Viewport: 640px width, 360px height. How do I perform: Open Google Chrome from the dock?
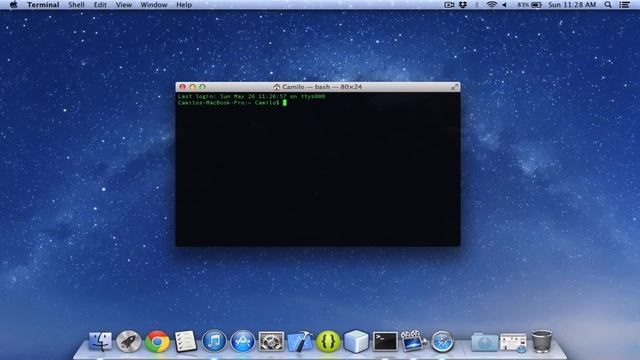(x=157, y=341)
